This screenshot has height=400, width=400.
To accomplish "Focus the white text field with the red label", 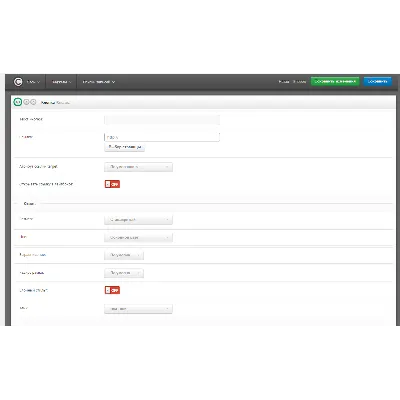I will tap(162, 137).
